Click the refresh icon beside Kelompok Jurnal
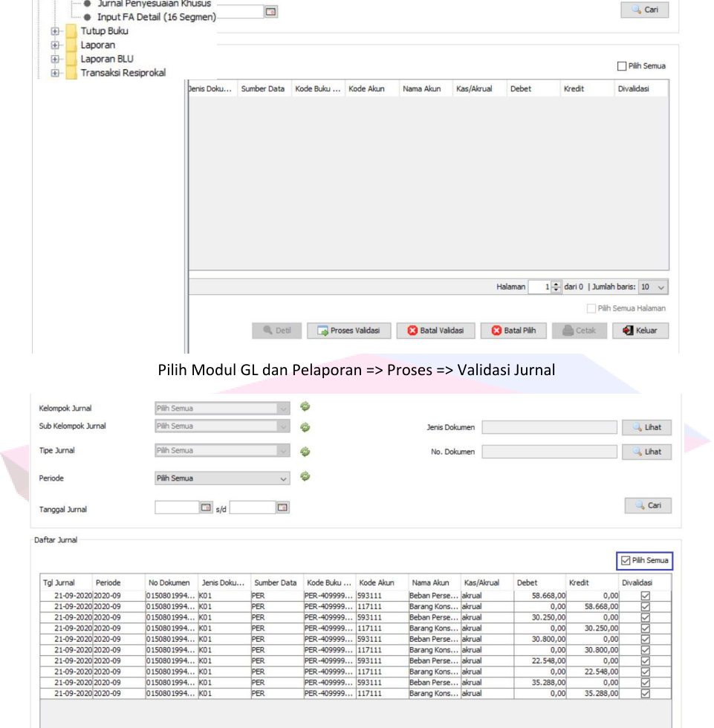 tap(305, 407)
